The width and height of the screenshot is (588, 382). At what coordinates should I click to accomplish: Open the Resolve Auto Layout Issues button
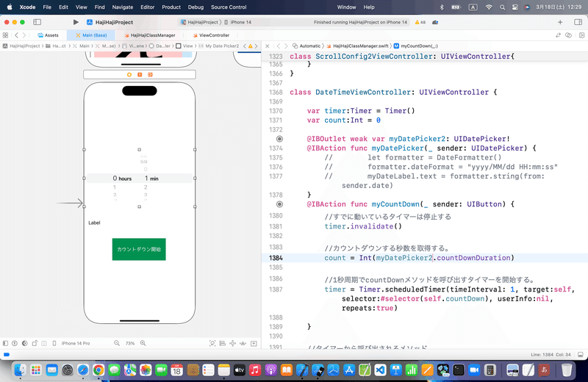[243, 343]
